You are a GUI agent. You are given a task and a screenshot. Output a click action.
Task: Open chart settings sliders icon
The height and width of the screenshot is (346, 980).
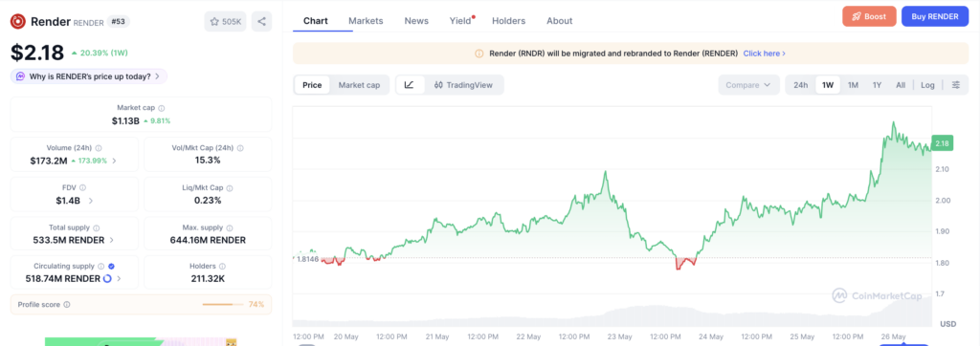pos(956,85)
